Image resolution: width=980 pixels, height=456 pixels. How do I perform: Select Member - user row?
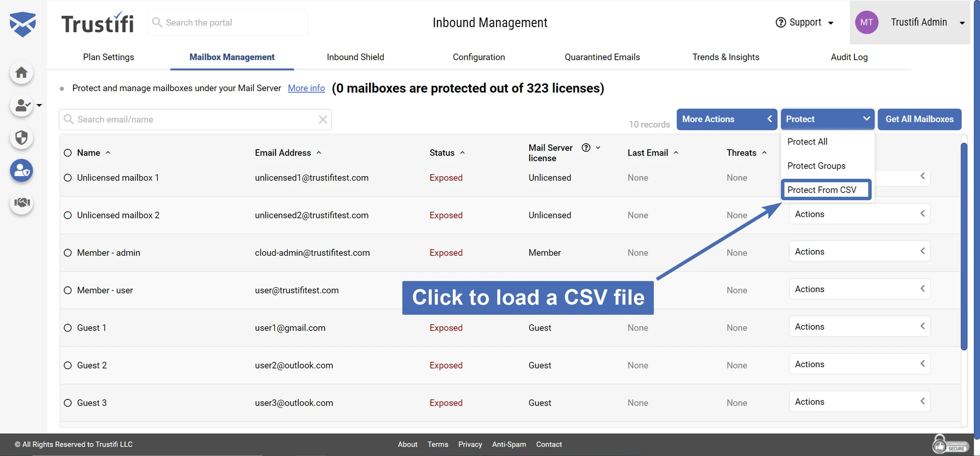[68, 291]
